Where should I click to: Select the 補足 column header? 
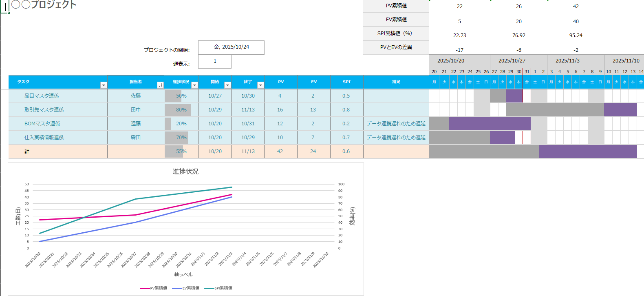(396, 82)
